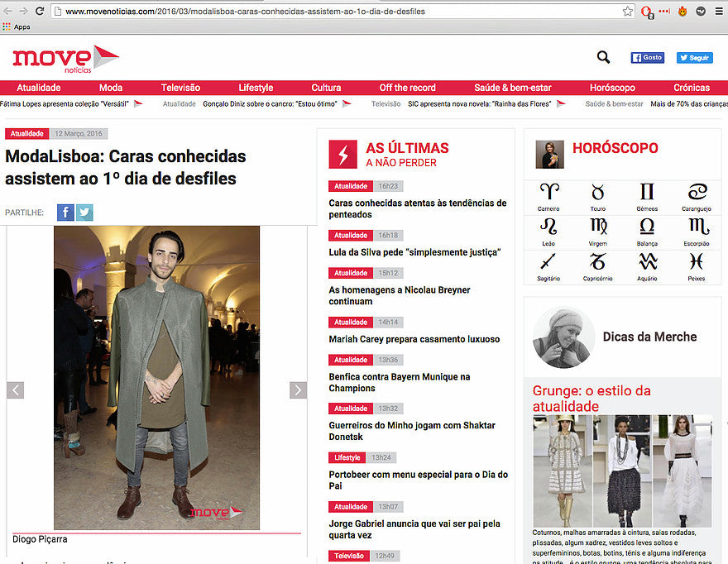Read ticker story SIC nova novela

tap(480, 104)
